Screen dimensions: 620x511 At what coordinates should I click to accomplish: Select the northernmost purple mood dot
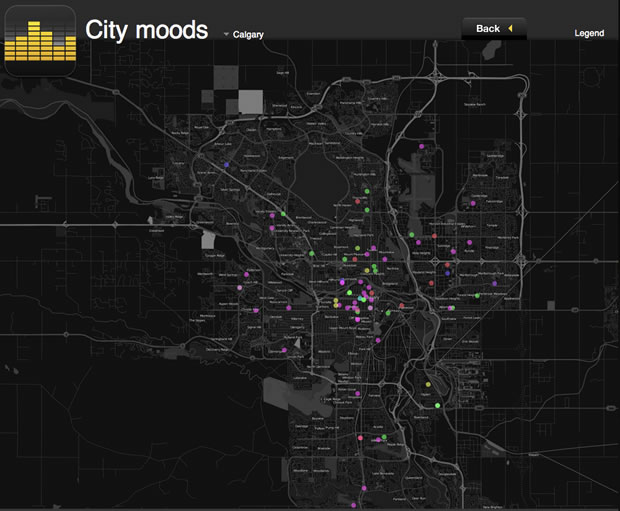[x=422, y=146]
